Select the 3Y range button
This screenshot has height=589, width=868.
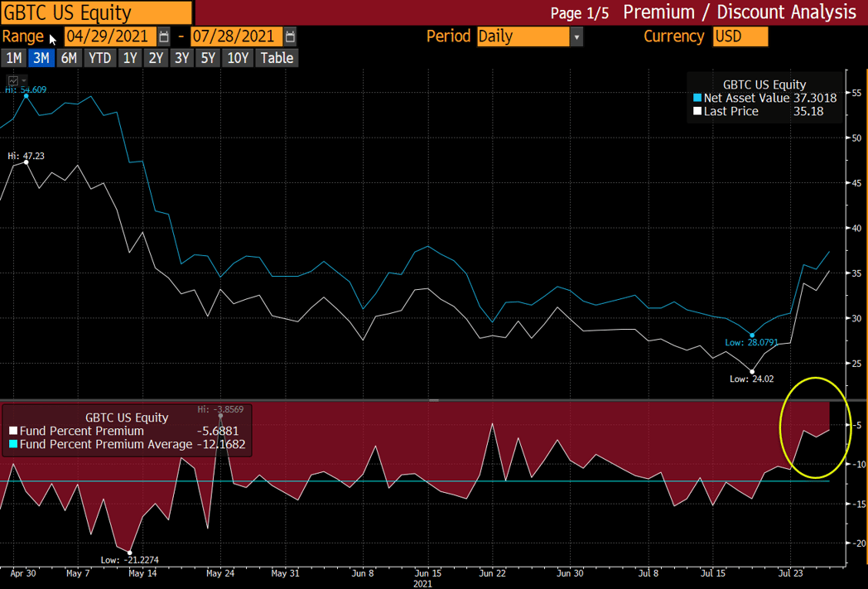click(x=182, y=58)
